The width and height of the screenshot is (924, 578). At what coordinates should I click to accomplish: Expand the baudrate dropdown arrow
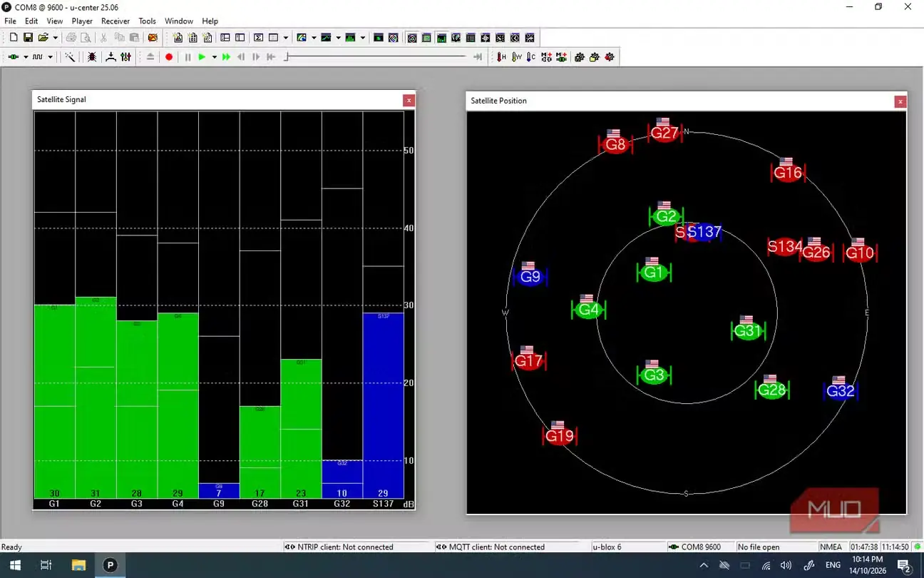(x=50, y=57)
